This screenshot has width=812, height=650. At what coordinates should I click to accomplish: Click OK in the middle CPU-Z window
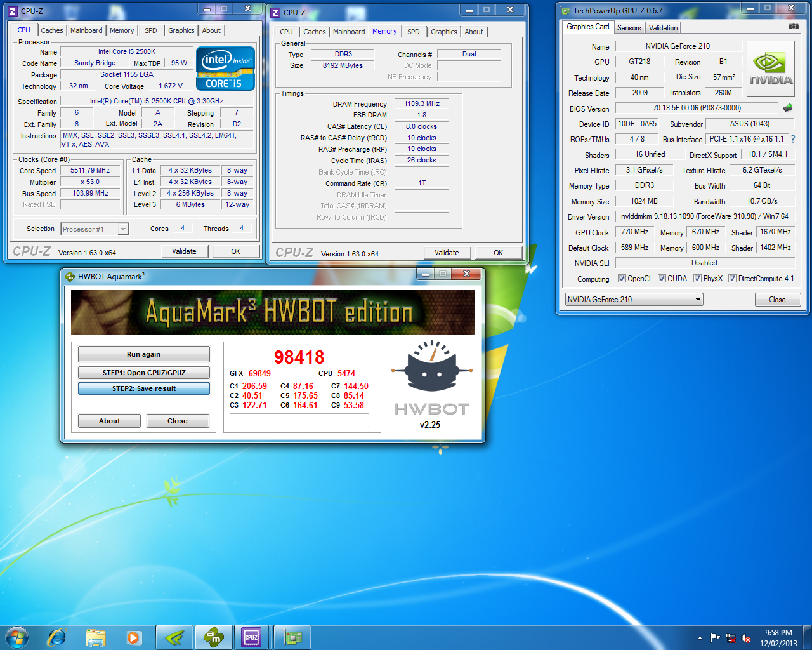coord(498,253)
